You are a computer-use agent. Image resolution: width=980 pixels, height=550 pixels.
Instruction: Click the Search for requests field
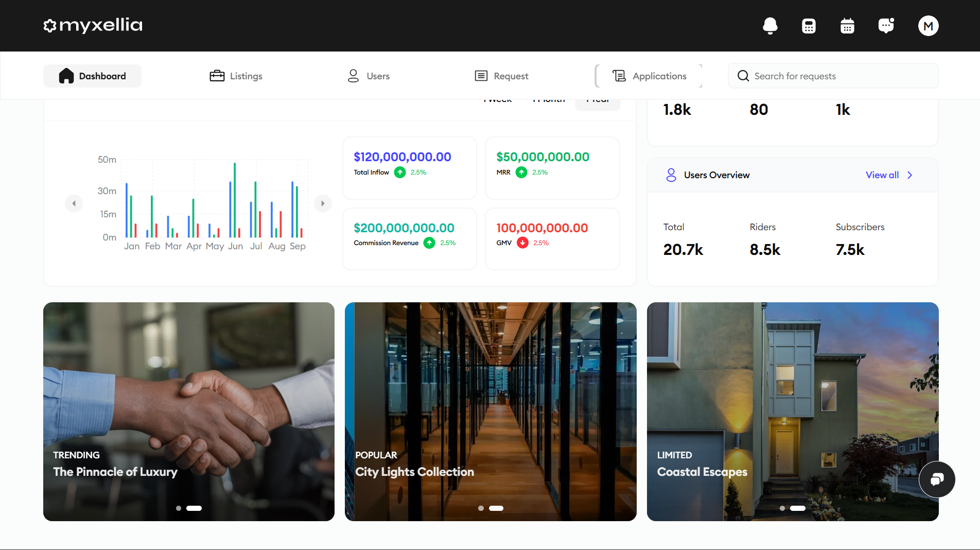833,76
